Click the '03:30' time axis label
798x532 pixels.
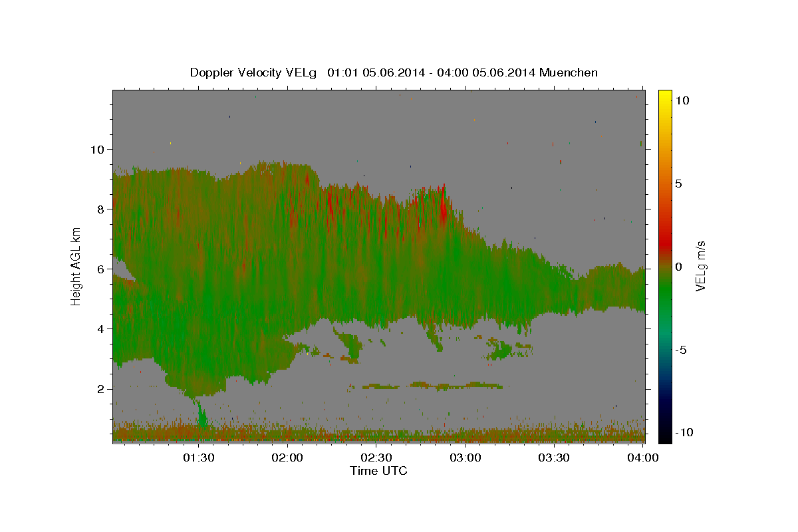[555, 458]
